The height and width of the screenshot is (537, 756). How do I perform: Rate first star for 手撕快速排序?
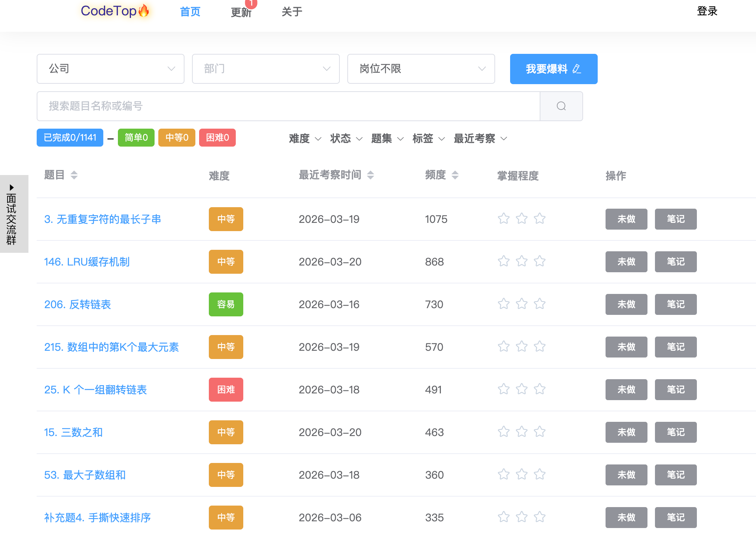point(504,517)
